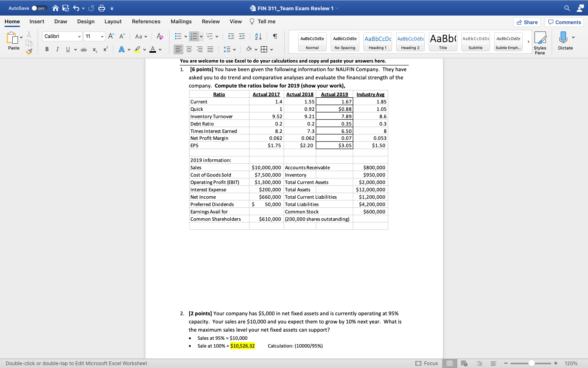This screenshot has height=368, width=588.
Task: Select the subscript icon
Action: pyautogui.click(x=94, y=49)
